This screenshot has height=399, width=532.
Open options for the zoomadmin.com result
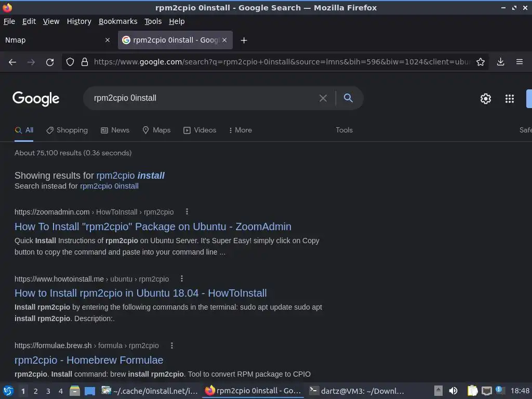(187, 212)
